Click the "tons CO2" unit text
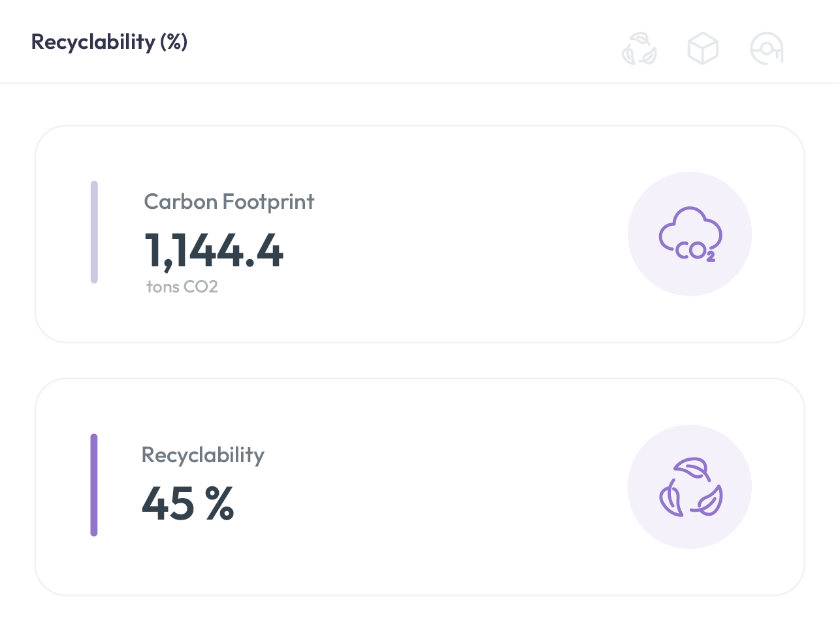This screenshot has height=626, width=840. click(x=182, y=287)
